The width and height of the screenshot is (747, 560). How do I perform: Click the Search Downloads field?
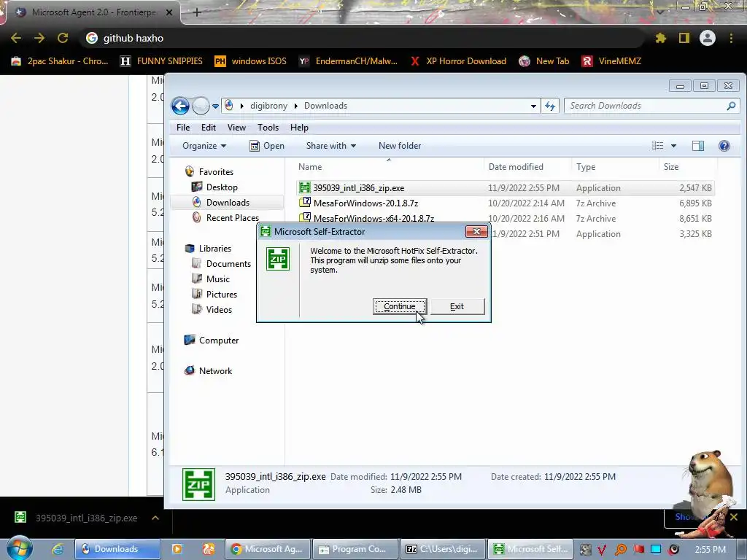pyautogui.click(x=651, y=106)
